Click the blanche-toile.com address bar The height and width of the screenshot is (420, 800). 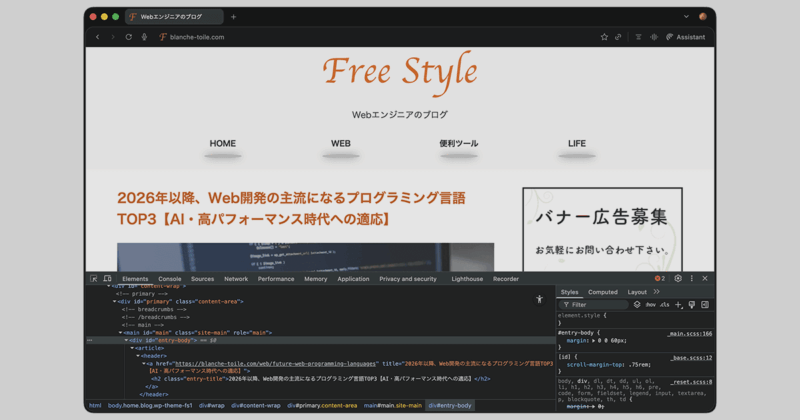point(197,37)
